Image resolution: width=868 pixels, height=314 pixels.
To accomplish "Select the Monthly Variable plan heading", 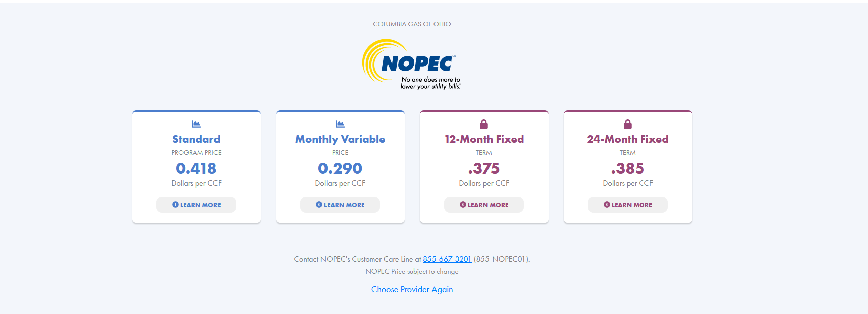I will [x=340, y=139].
